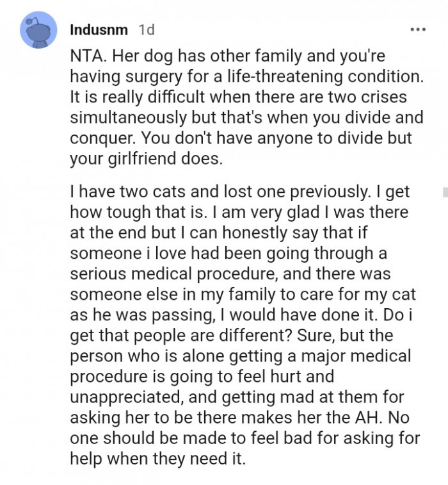Click the text "your girlfriend does."
The height and width of the screenshot is (485, 448).
tap(147, 159)
